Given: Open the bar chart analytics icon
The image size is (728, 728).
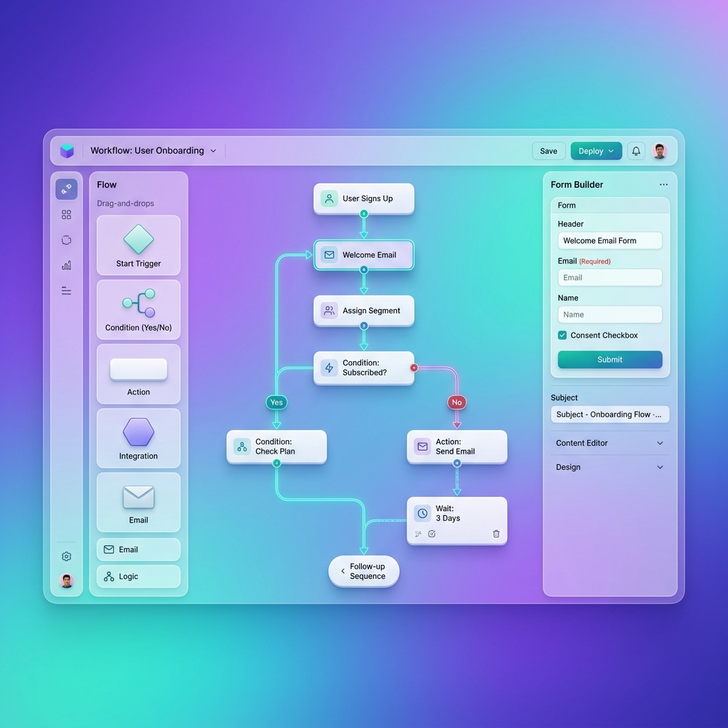Looking at the screenshot, I should click(x=66, y=265).
